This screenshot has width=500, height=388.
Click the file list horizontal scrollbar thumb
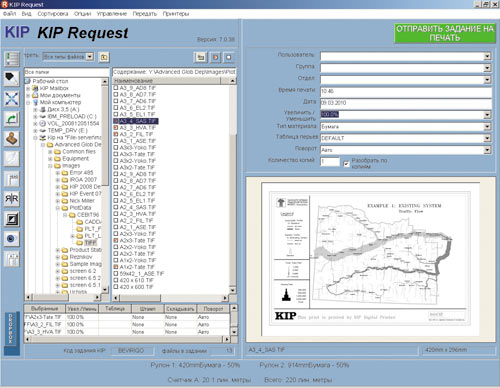[x=139, y=298]
